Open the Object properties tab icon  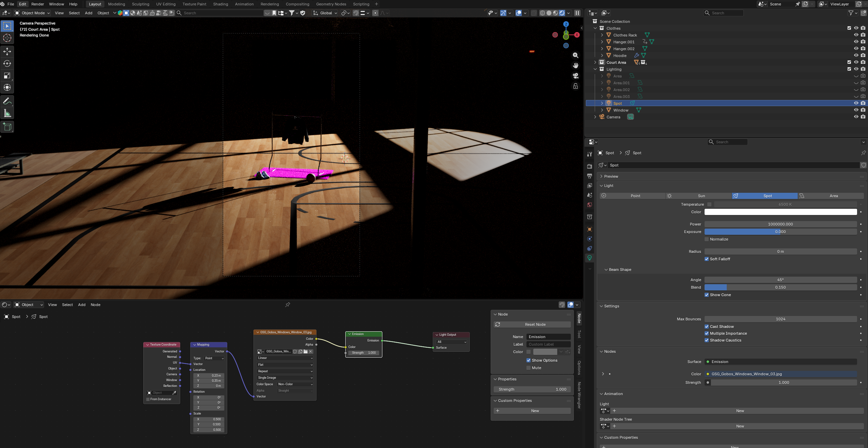(x=590, y=229)
